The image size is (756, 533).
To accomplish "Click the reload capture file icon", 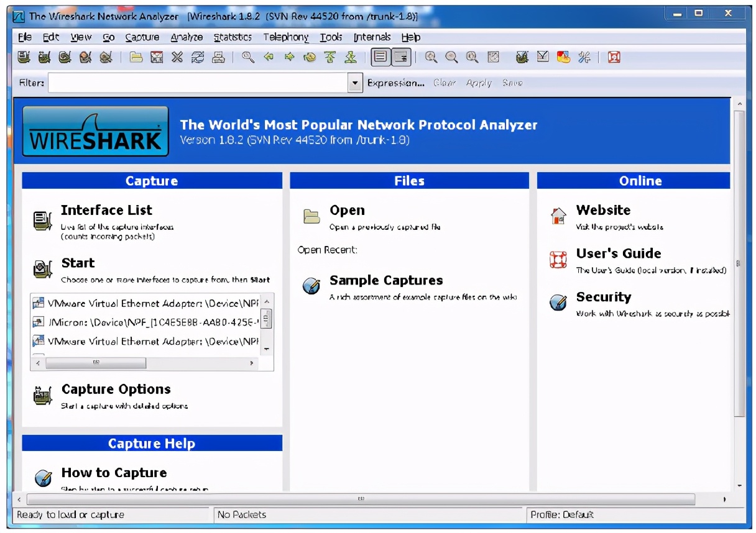I will click(x=198, y=58).
